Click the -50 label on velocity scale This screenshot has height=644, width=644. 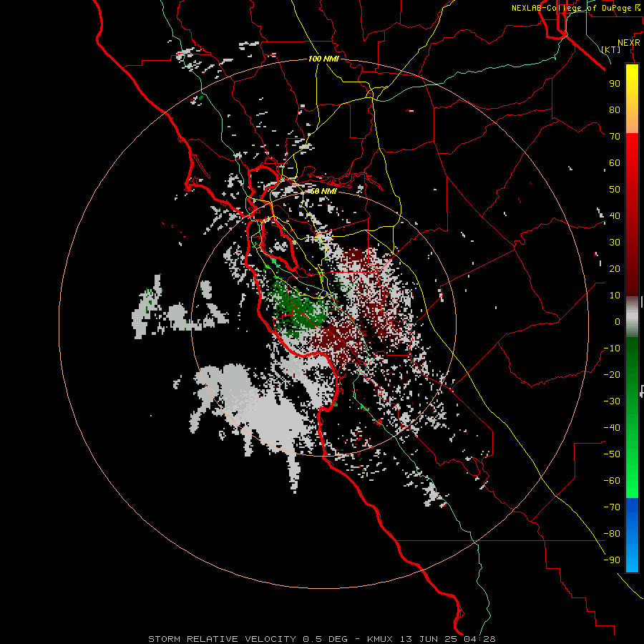click(612, 454)
